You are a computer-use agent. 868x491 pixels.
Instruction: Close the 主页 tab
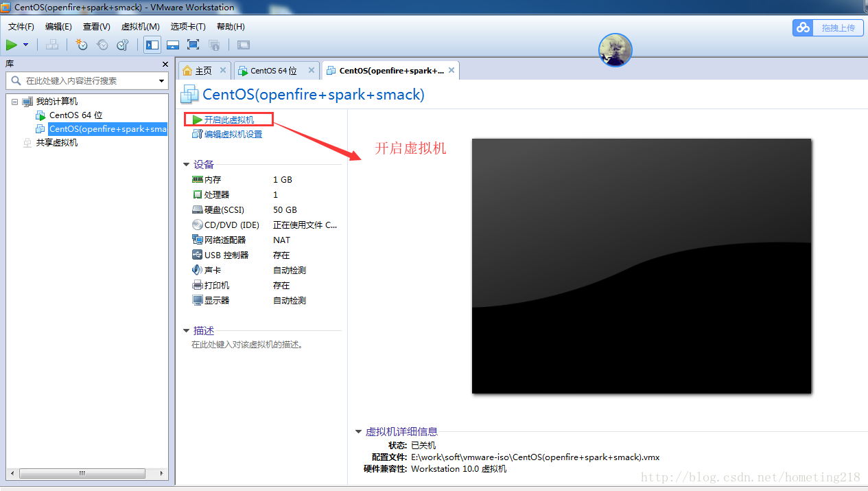pos(223,70)
